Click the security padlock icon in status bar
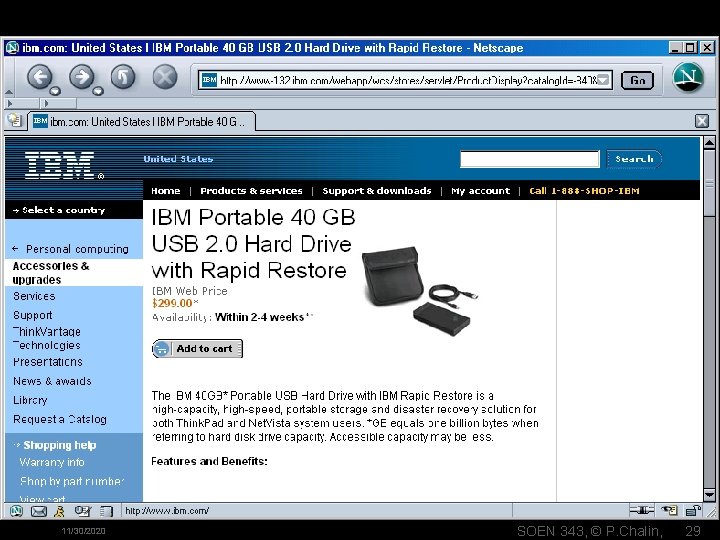Screen dimensions: 720x540 point(692,510)
